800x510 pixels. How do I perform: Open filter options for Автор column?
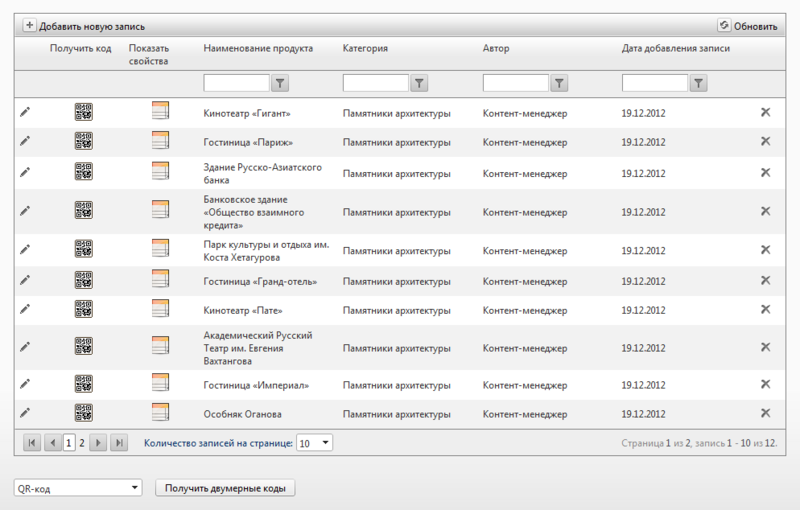pyautogui.click(x=559, y=83)
